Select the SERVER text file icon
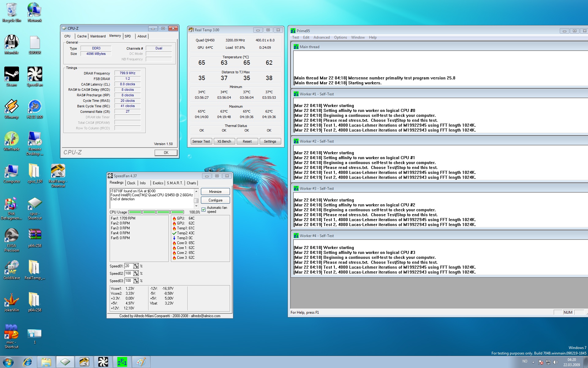Viewport: 588px width, 368px height. point(35,44)
